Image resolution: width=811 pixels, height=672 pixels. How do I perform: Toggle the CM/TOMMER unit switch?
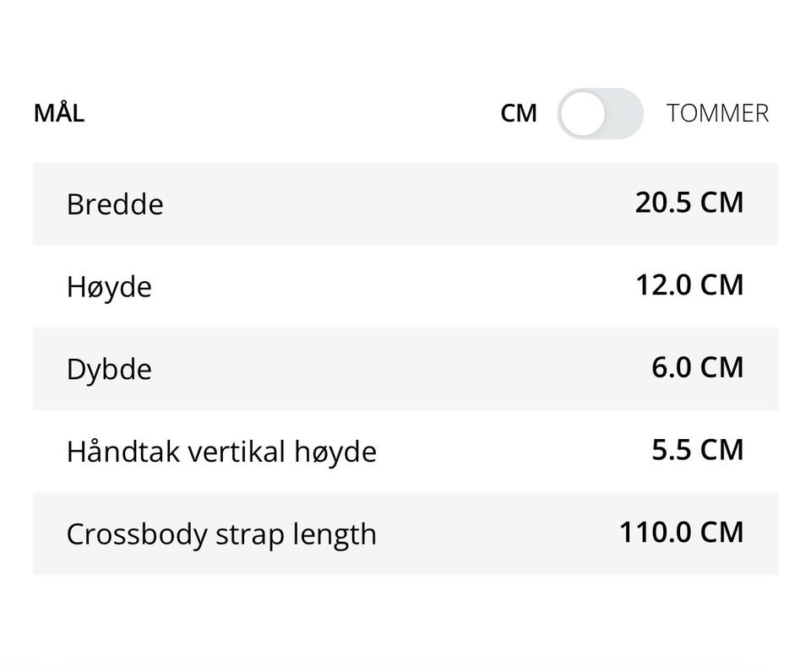pos(600,113)
